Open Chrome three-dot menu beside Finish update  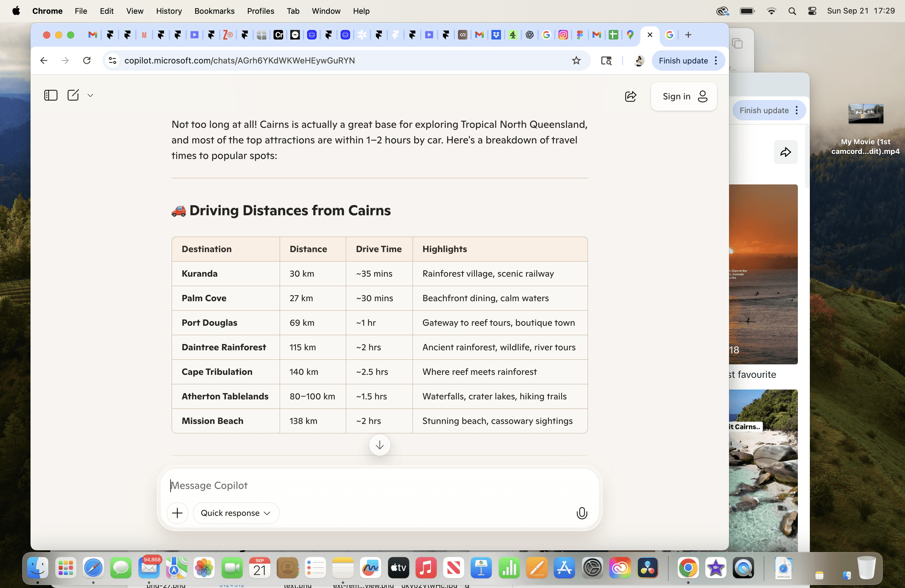716,60
